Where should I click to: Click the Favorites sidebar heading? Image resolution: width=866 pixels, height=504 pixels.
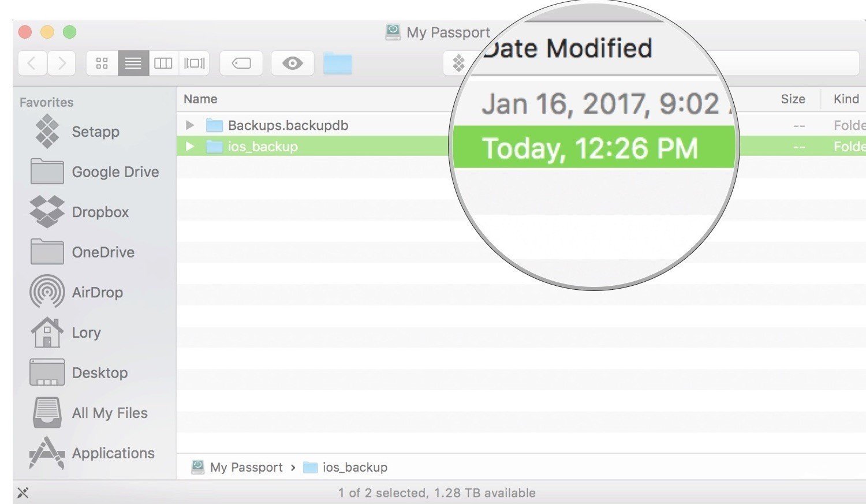tap(47, 102)
